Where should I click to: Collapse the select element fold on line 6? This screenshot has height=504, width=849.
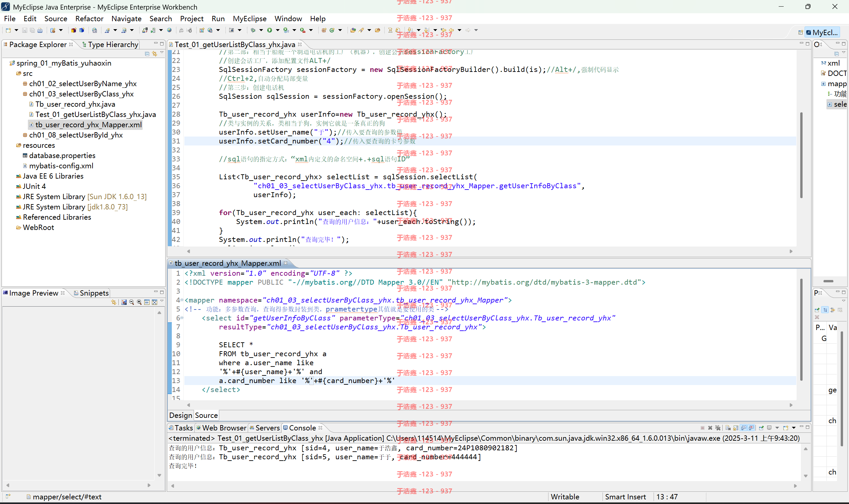(x=182, y=318)
